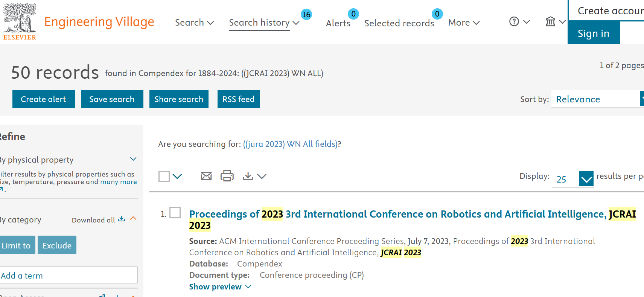The image size is (644, 297).
Task: Open the results per page dropdown
Action: click(586, 179)
